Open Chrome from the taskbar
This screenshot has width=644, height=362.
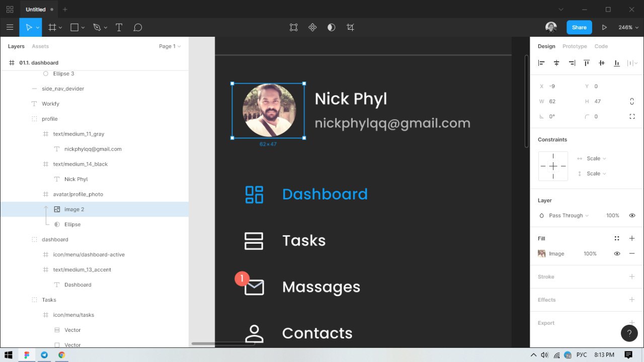point(61,355)
